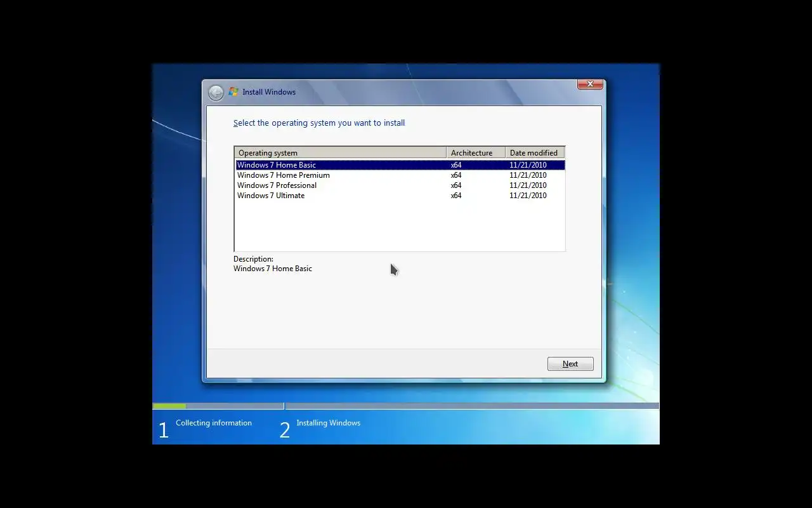The image size is (812, 508).
Task: Click x64 cell in Windows 7 Professional row
Action: point(456,185)
